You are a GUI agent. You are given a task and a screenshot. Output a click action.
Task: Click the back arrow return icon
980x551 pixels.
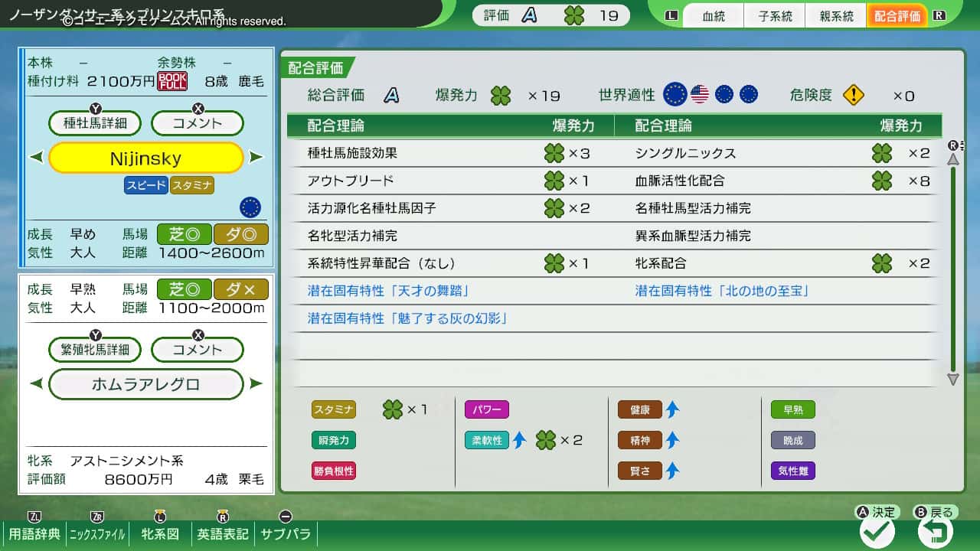[x=936, y=531]
